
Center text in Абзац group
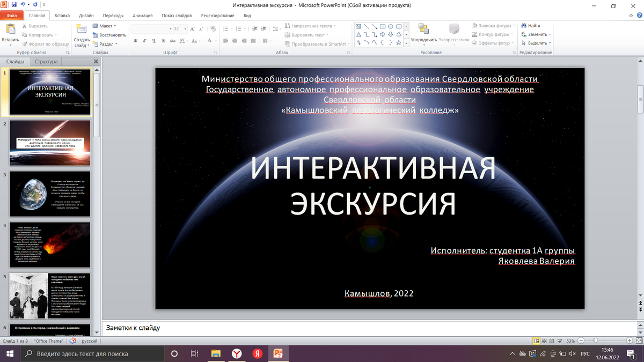[x=235, y=41]
